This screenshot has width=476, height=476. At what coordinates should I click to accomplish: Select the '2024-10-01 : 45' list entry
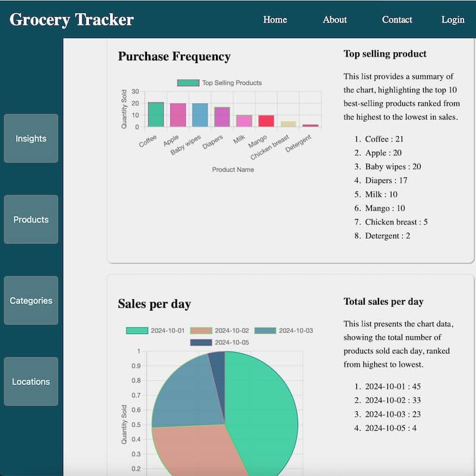[x=393, y=386]
